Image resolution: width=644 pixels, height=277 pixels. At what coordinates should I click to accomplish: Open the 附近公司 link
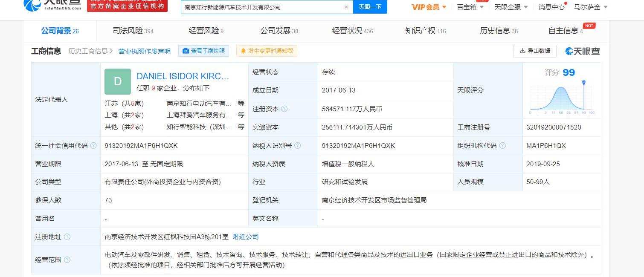246,237
